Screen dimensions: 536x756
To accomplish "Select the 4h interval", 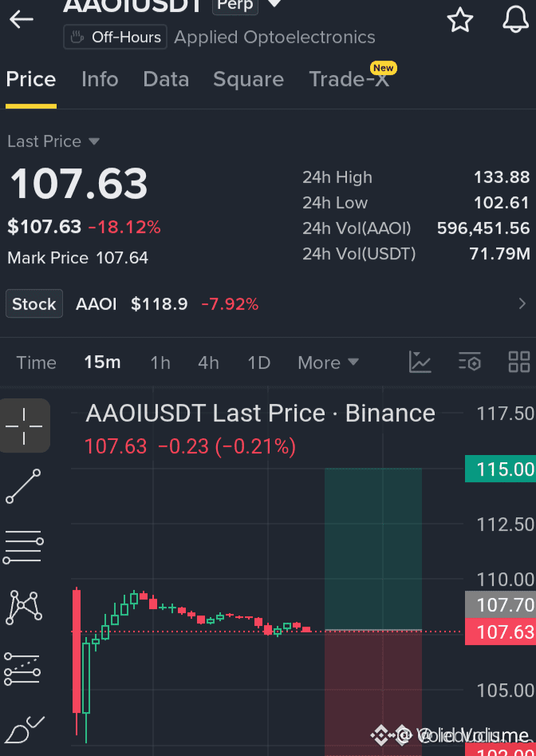I will (208, 362).
